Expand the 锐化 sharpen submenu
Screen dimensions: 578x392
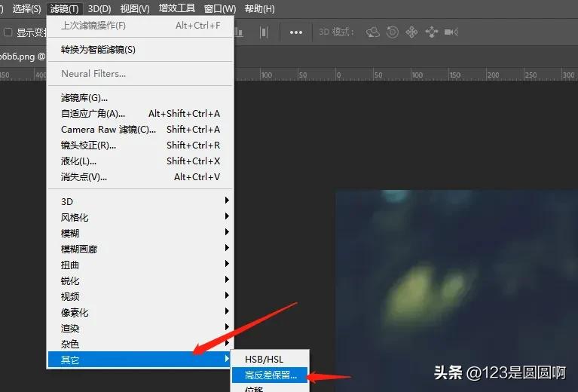click(140, 280)
